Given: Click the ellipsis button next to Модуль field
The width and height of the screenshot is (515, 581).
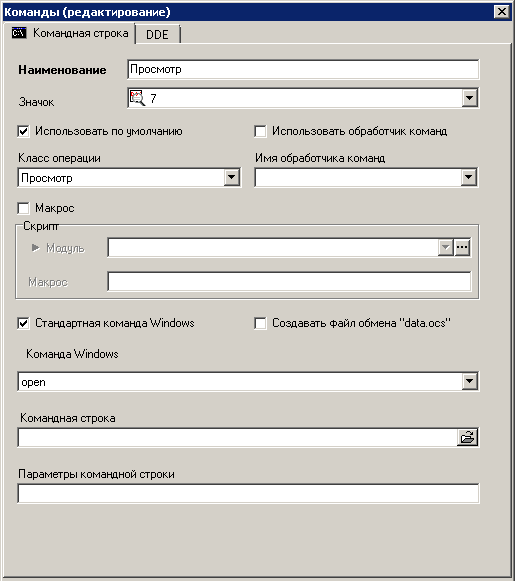Looking at the screenshot, I should coord(462,247).
